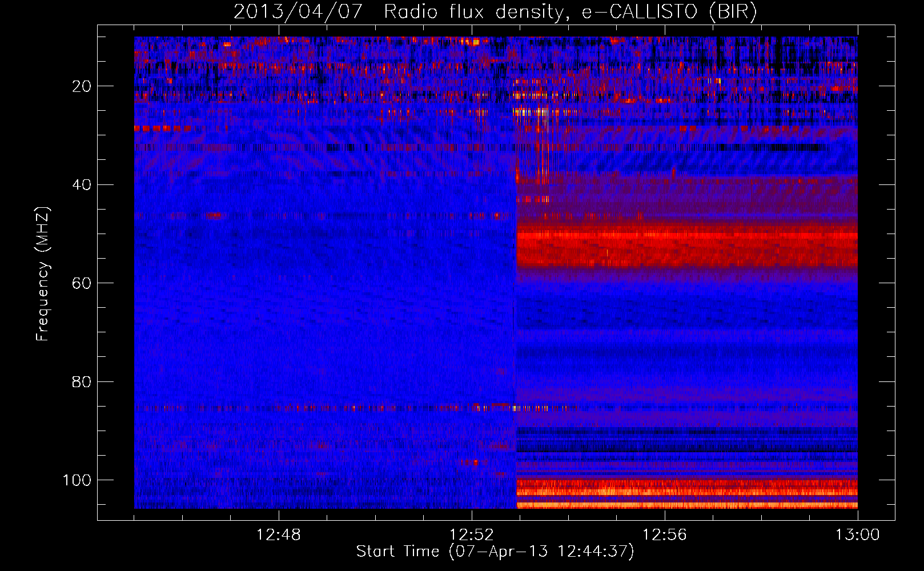The width and height of the screenshot is (924, 571).
Task: Click the y-axis tick label "100"
Action: tap(77, 480)
